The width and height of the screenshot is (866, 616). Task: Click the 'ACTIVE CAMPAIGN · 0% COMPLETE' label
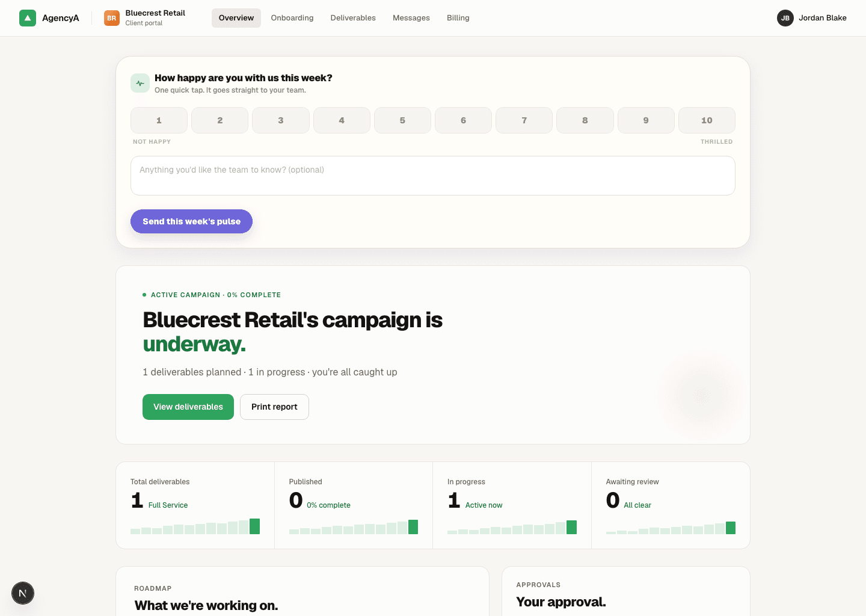[216, 295]
